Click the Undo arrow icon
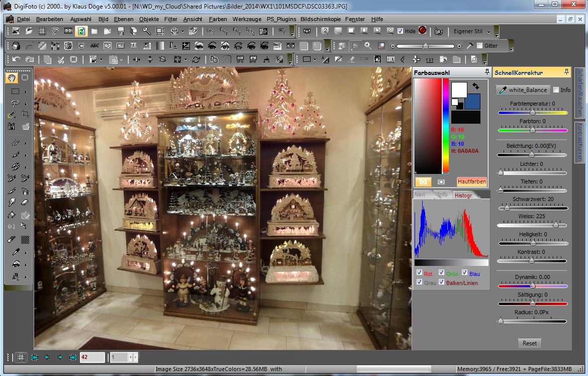 pos(16,59)
